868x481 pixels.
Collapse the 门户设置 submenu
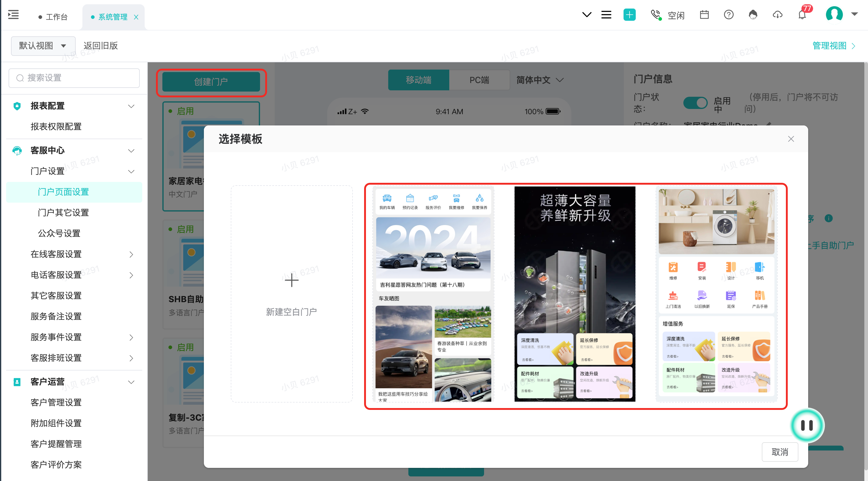(131, 172)
